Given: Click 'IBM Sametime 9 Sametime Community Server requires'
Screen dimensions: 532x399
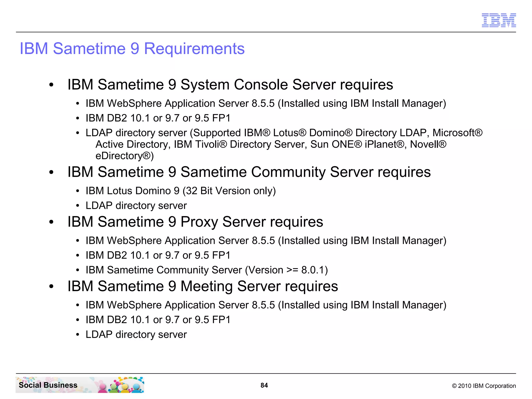Looking at the screenshot, I should [x=249, y=172].
